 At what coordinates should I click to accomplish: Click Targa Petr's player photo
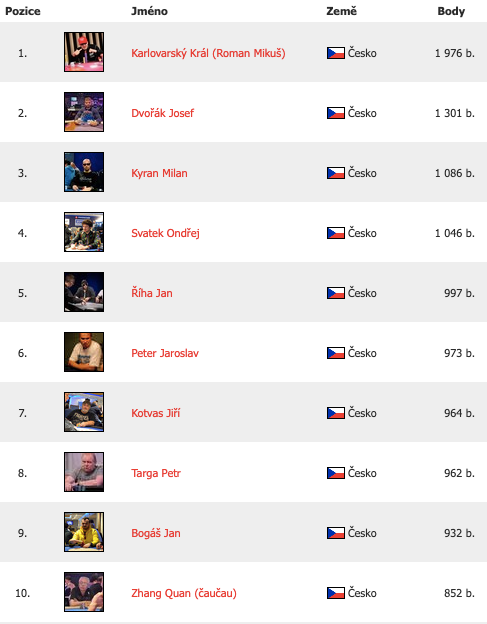pos(84,472)
